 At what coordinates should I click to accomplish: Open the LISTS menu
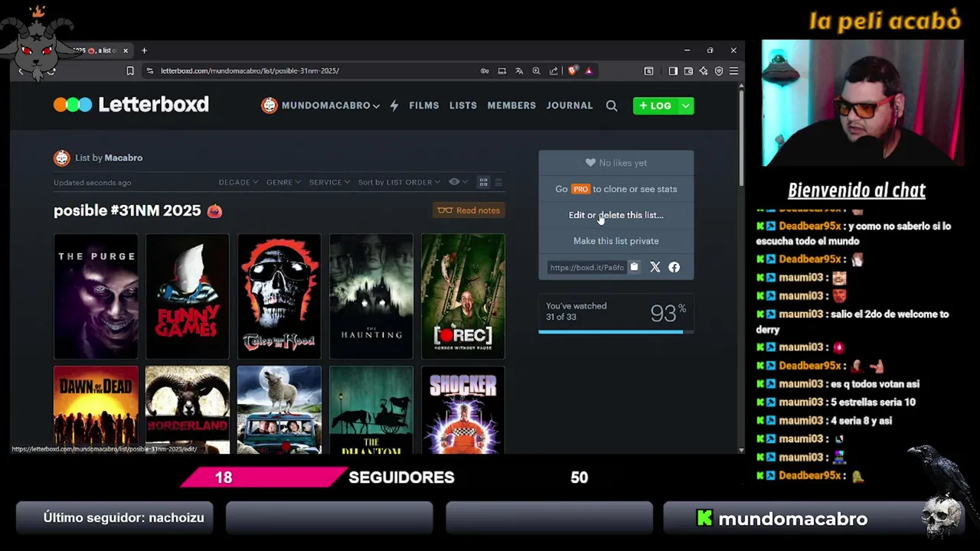(x=463, y=106)
